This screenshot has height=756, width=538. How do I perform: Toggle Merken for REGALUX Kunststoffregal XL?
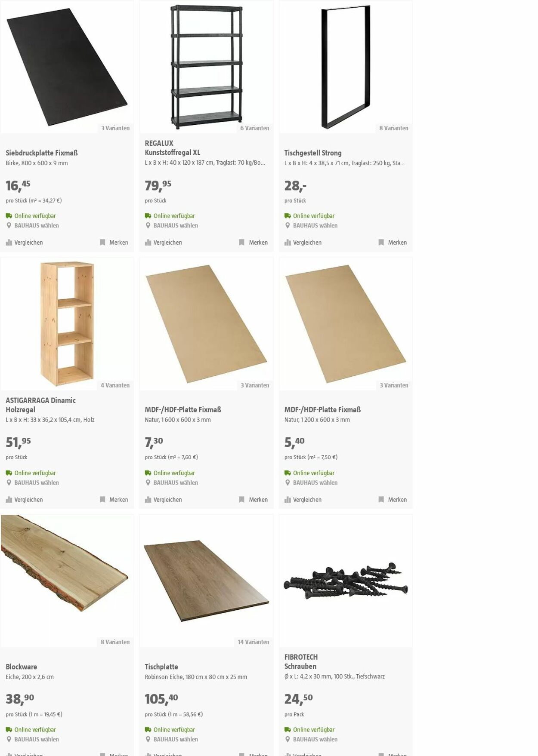[x=253, y=243]
